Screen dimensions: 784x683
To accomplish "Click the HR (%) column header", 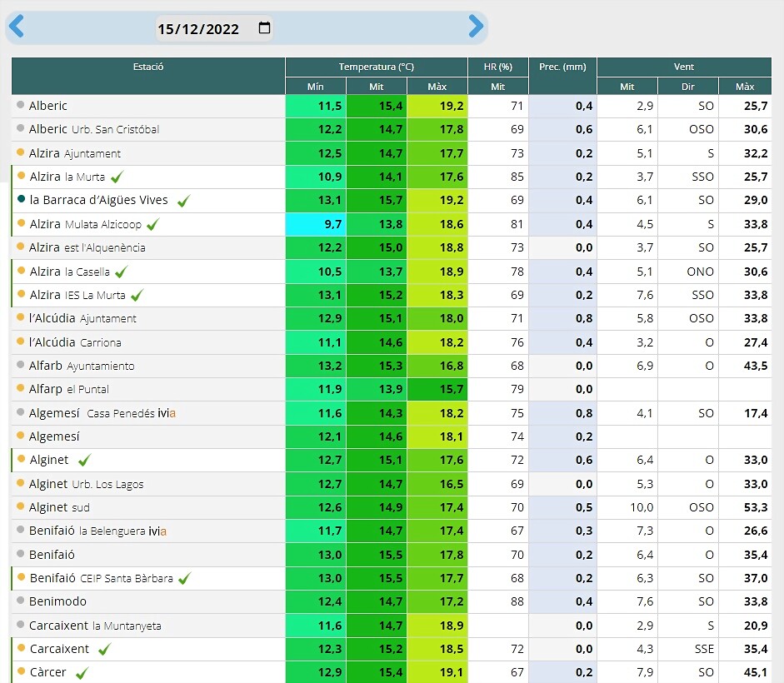I will point(498,67).
